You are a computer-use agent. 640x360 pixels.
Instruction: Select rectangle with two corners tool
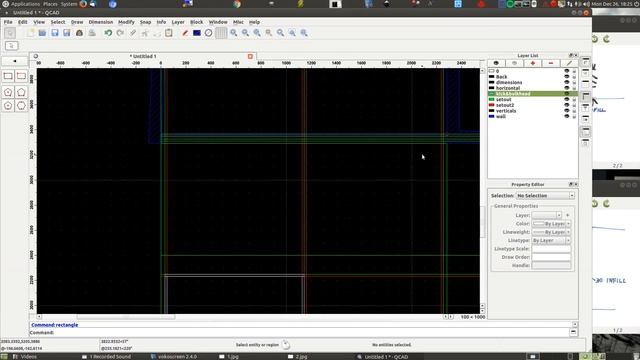[x=8, y=76]
